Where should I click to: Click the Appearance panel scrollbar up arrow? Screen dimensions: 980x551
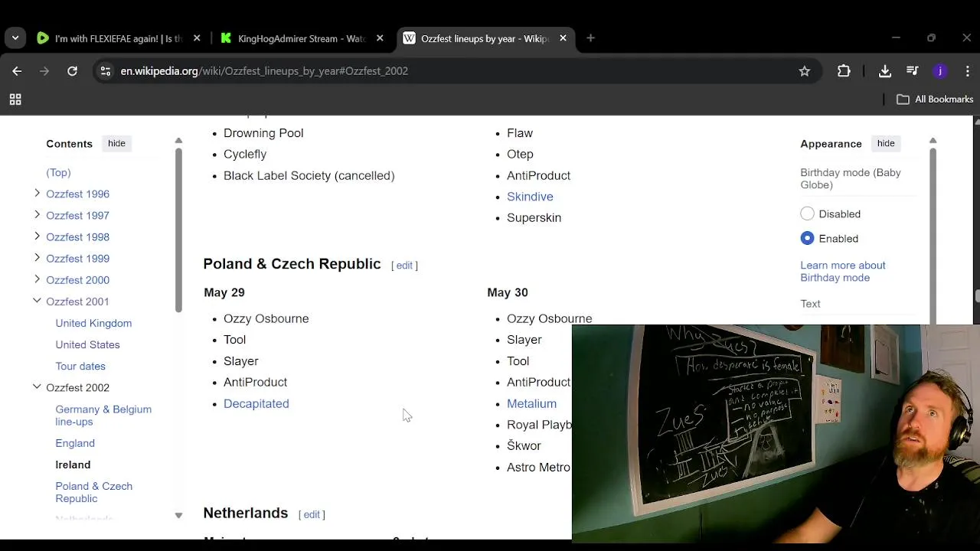coord(933,141)
